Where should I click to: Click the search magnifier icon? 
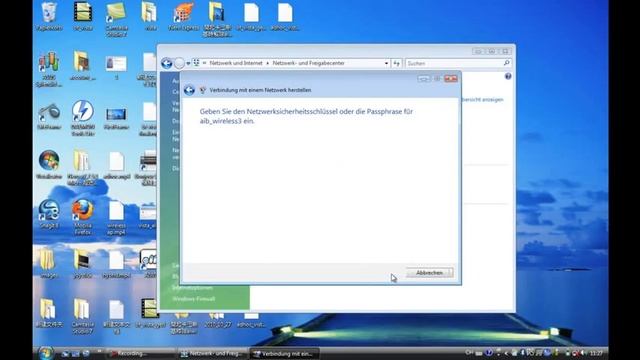click(507, 63)
